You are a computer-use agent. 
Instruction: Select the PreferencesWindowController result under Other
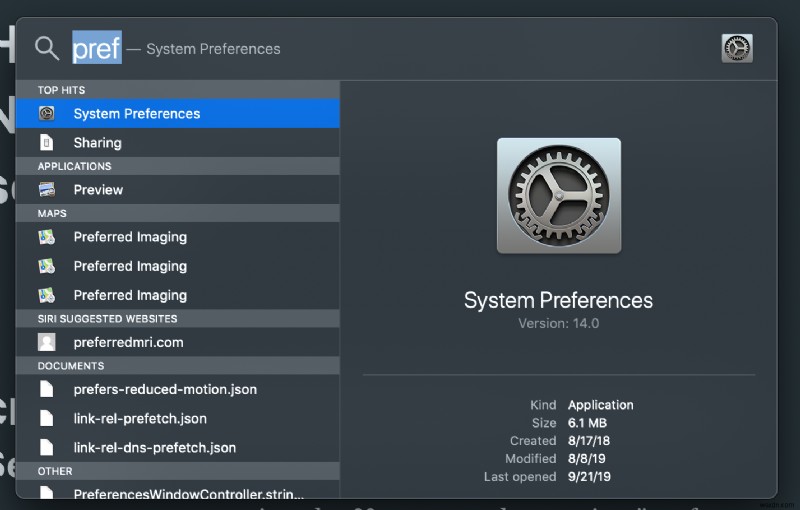click(188, 493)
